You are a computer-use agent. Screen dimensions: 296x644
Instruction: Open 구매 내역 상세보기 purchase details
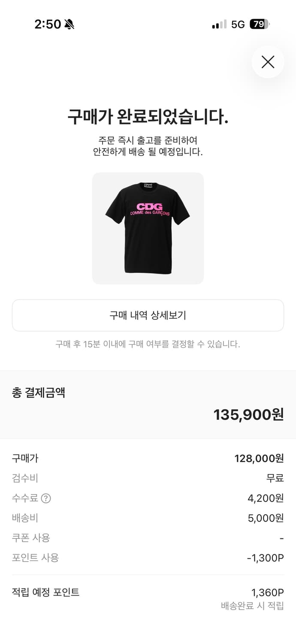click(x=148, y=315)
